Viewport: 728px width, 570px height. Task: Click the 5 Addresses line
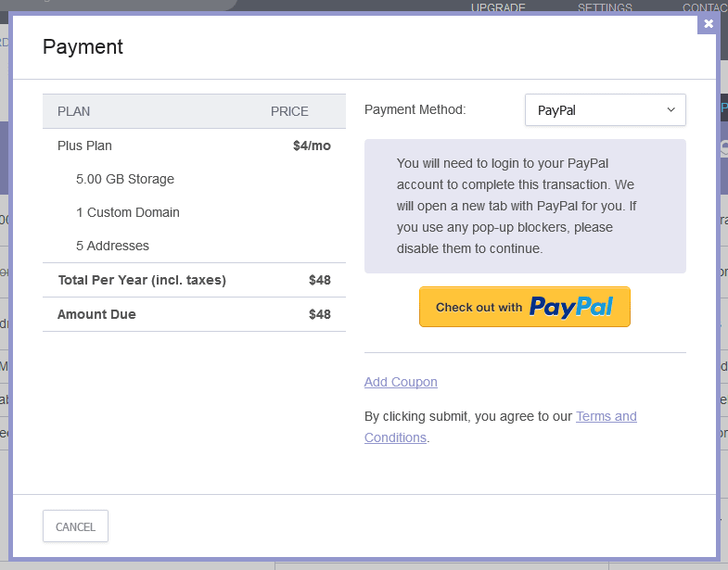(x=112, y=246)
